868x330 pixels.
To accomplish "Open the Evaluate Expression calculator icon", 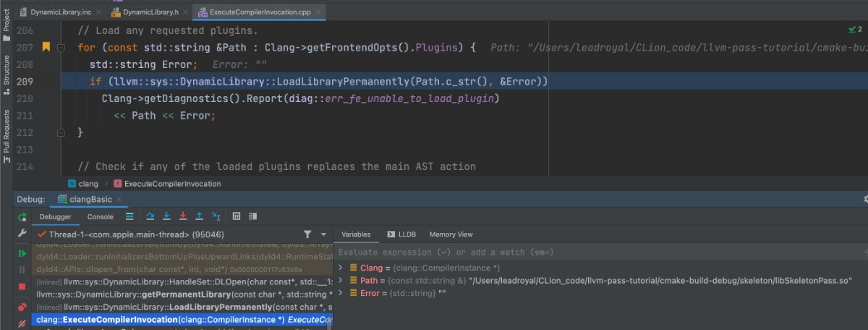I will (236, 216).
